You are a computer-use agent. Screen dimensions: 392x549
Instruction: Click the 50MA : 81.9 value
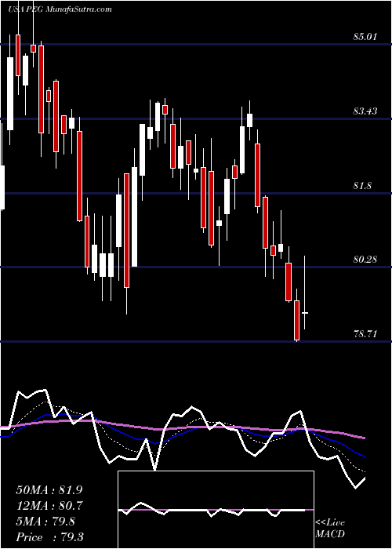click(49, 490)
